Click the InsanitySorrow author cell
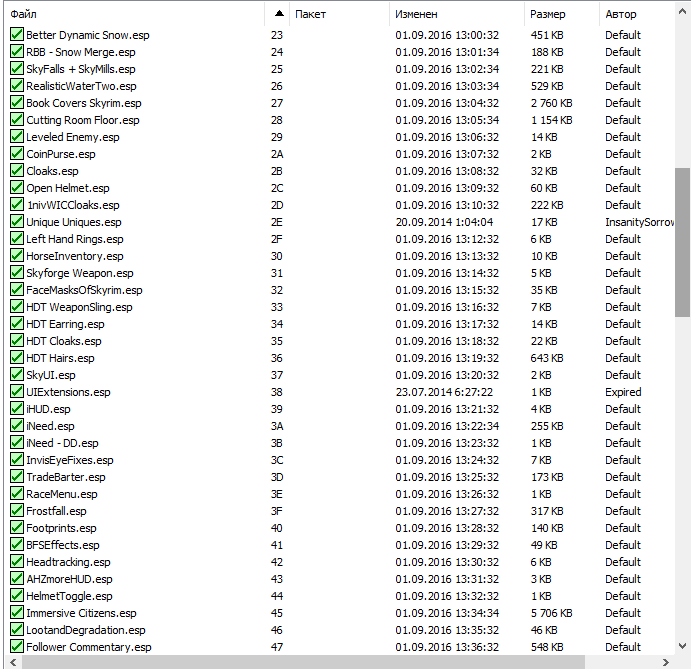691x669 pixels. coord(639,222)
